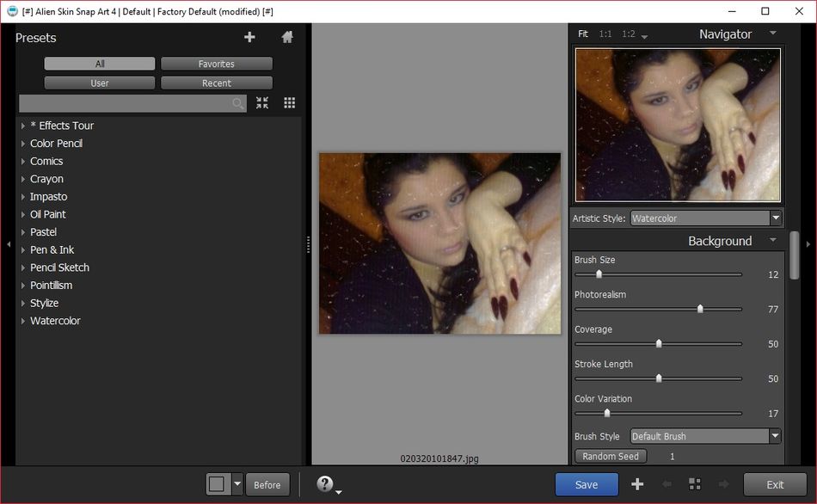Set navigator zoom to Fit

[583, 34]
